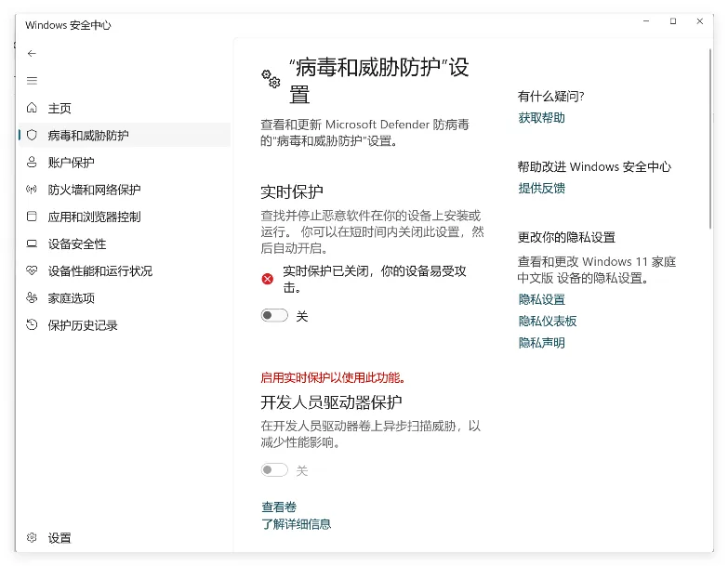Open 设备性能和运行状况 section
Image resolution: width=728 pixels, height=566 pixels.
tap(124, 271)
